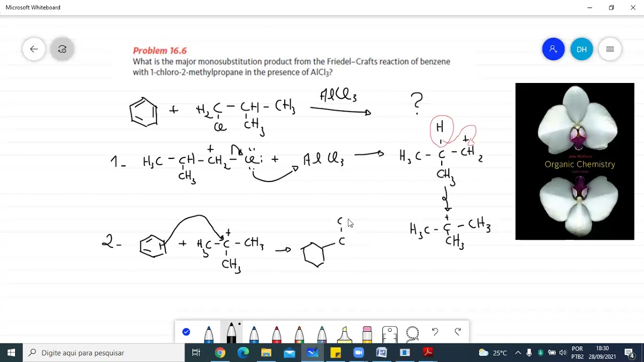Open the DH account avatar
Viewport: 644px width, 362px height.
tap(582, 49)
